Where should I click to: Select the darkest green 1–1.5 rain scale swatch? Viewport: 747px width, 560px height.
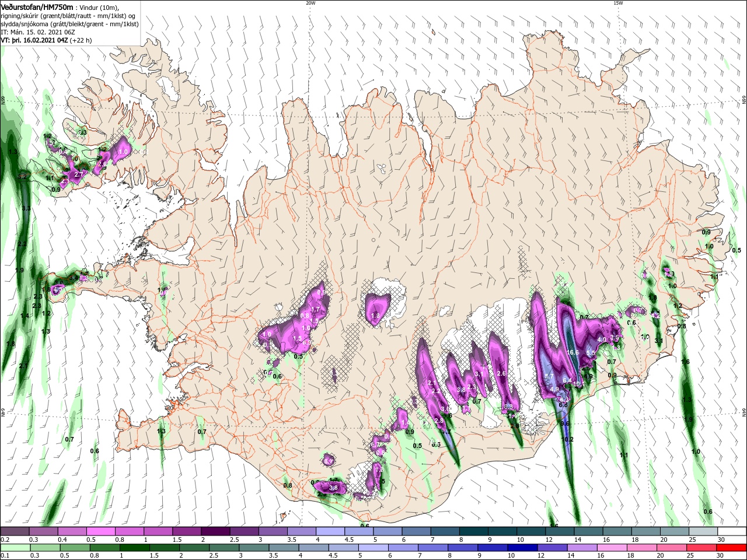coord(134,548)
